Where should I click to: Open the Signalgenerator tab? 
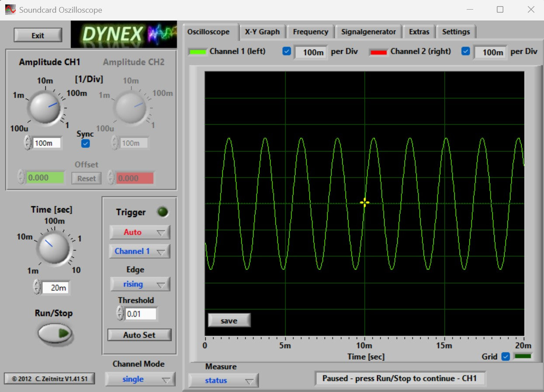(x=368, y=32)
